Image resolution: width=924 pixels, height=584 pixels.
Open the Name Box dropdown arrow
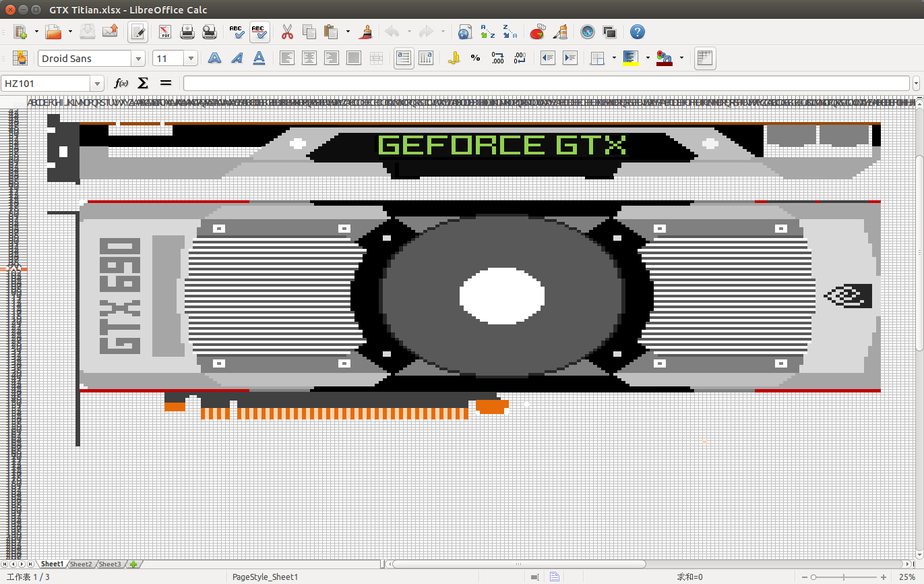click(x=98, y=84)
